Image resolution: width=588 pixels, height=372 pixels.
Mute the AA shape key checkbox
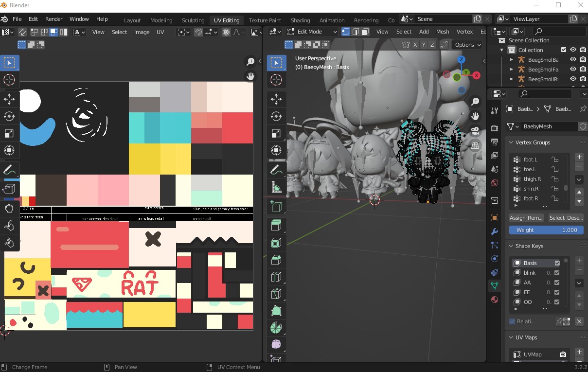pos(557,283)
